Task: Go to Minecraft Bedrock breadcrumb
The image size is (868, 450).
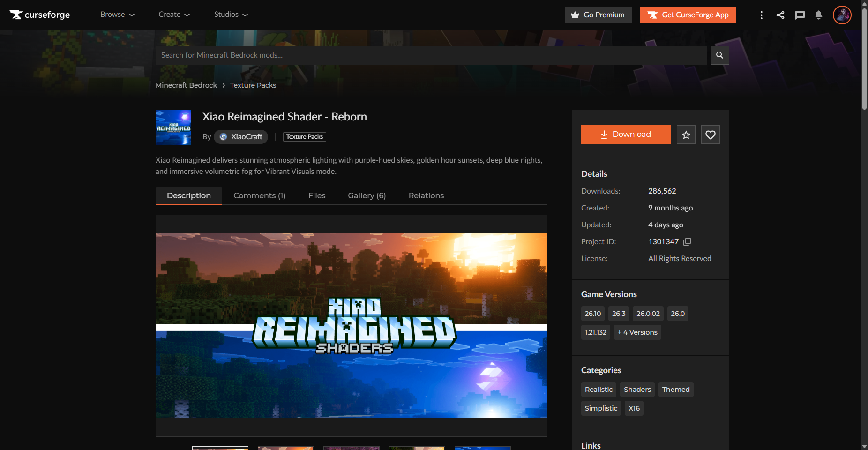Action: click(187, 85)
